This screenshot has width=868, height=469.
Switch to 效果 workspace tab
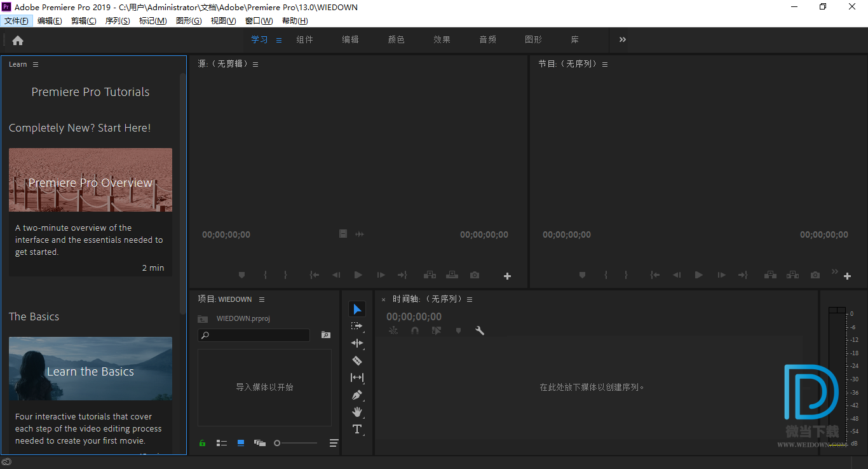point(442,39)
